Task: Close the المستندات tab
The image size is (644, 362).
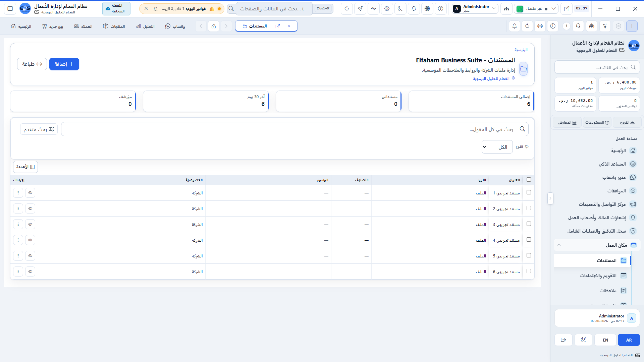Action: point(289,26)
